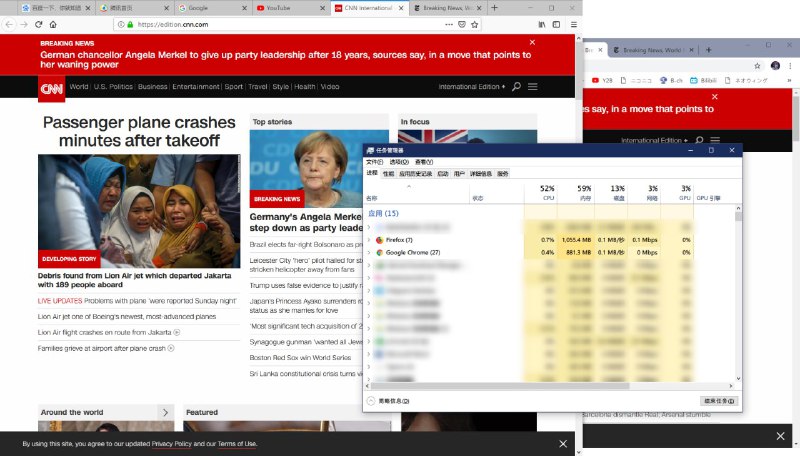Collapse details arrow in Task Manager footer
This screenshot has height=456, width=800.
point(371,401)
